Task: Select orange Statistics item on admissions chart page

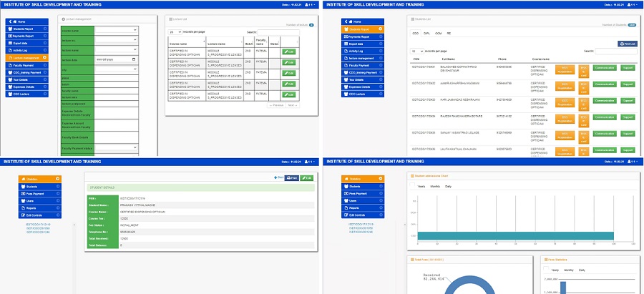Action: [363, 179]
